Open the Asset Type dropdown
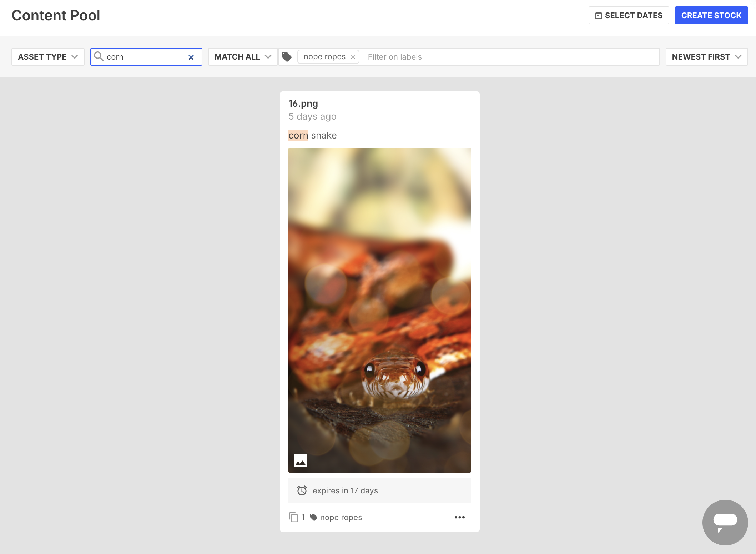This screenshot has width=756, height=554. [48, 57]
